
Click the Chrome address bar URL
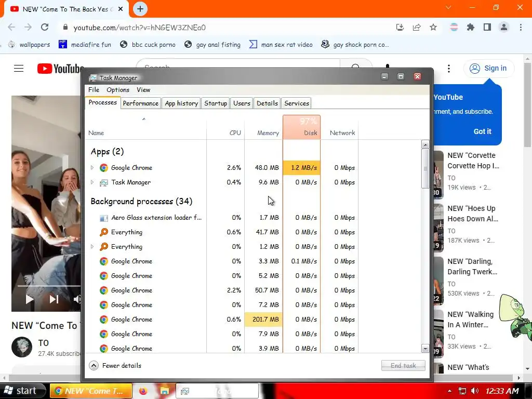click(139, 28)
